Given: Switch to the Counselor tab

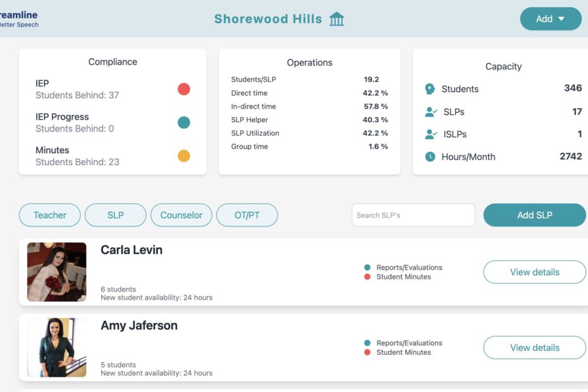Looking at the screenshot, I should [181, 215].
